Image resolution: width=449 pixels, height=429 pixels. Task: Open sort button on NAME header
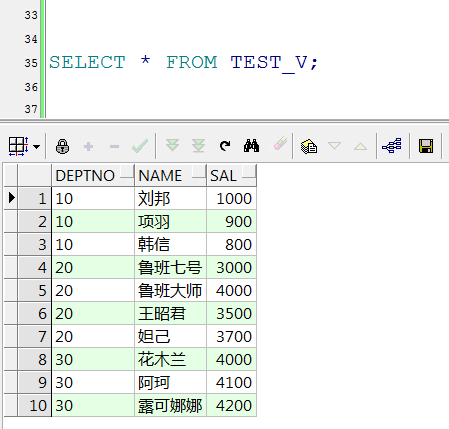click(199, 171)
